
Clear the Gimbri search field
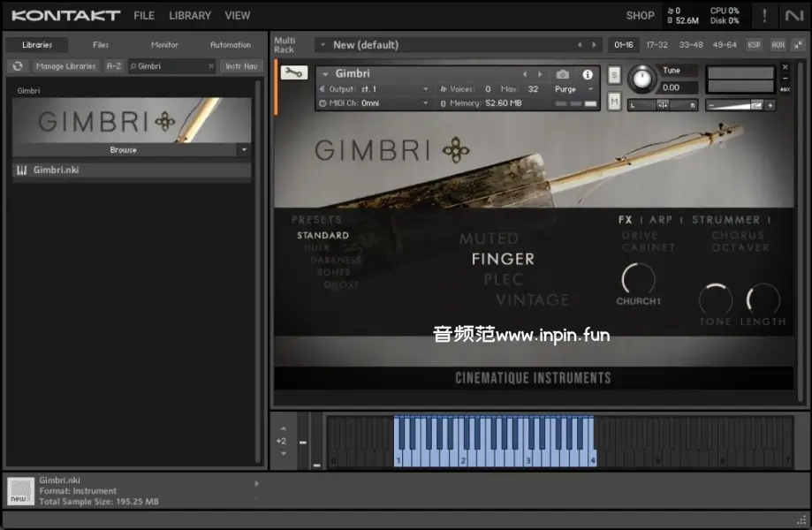[211, 66]
